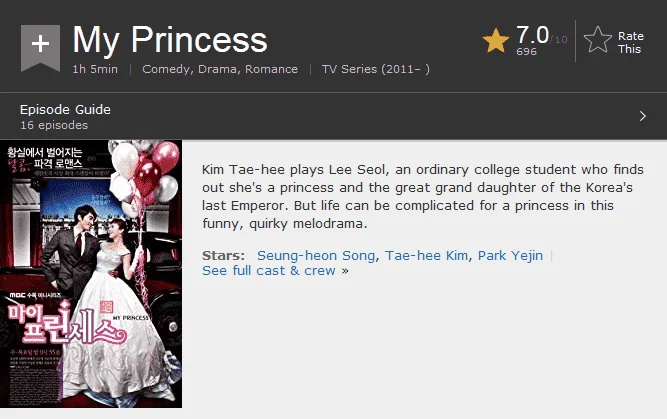
Task: Add My Princess to watchlist with plus ribbon
Action: pos(40,47)
